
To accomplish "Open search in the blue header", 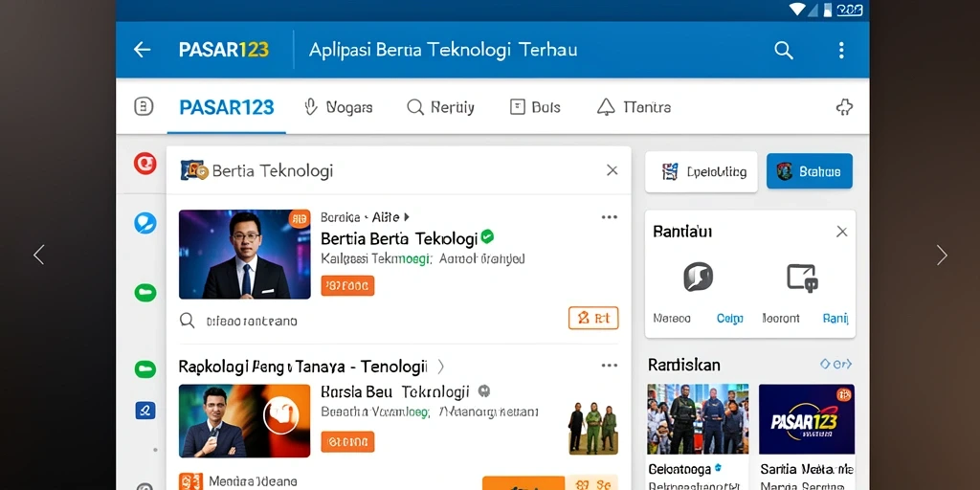I will pos(783,50).
